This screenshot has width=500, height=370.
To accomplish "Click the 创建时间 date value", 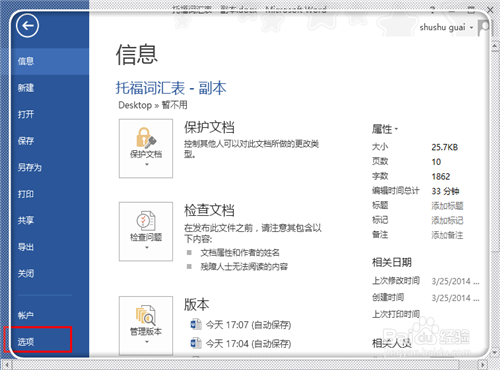I will 455,297.
